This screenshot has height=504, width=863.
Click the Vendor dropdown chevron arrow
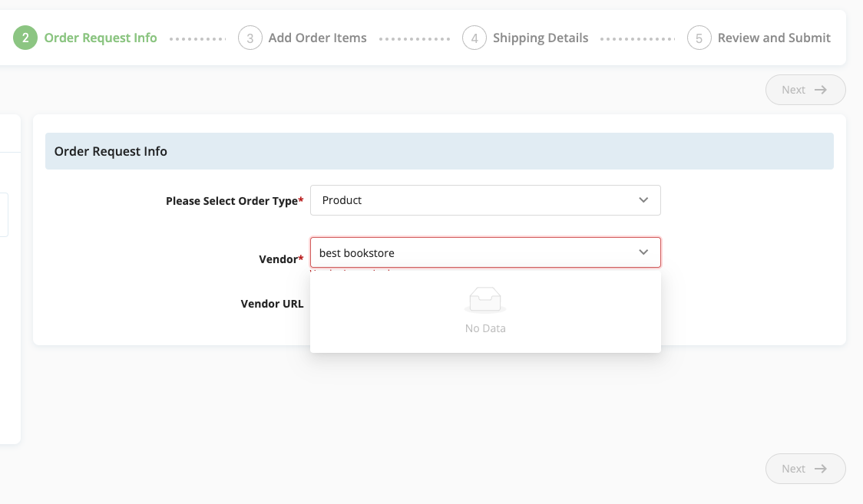click(643, 252)
